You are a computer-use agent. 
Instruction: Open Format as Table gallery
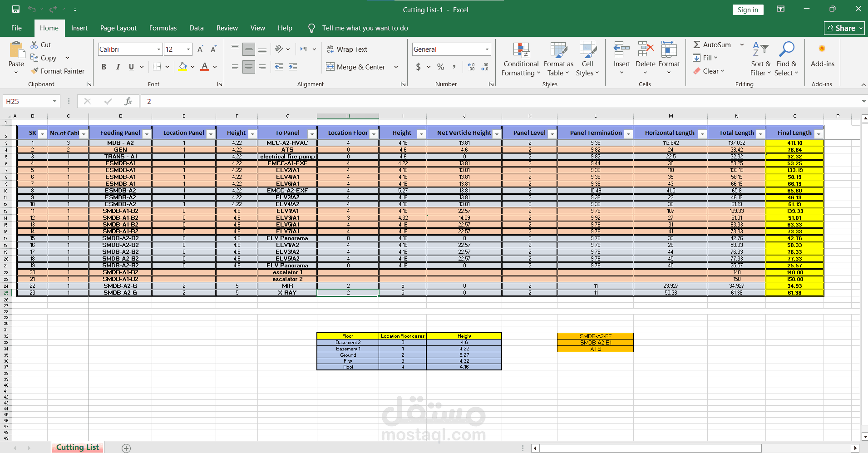coord(558,59)
